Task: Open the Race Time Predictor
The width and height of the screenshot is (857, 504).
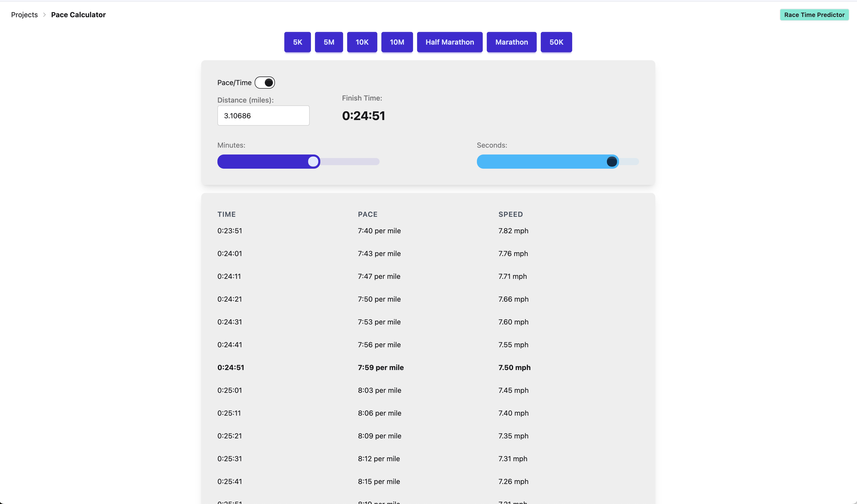Action: click(x=814, y=15)
